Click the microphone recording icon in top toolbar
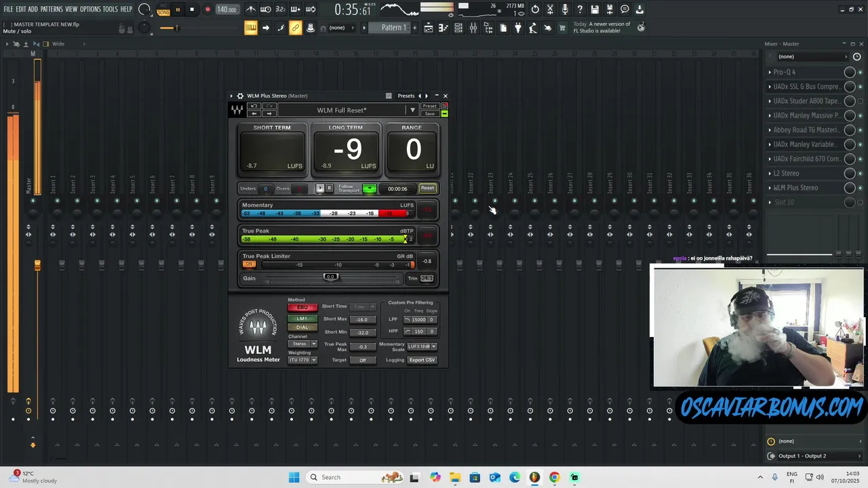Image resolution: width=868 pixels, height=488 pixels. (565, 9)
